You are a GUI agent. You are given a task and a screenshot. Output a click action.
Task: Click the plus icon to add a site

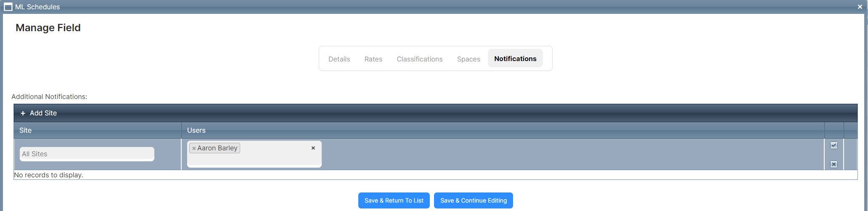(23, 113)
